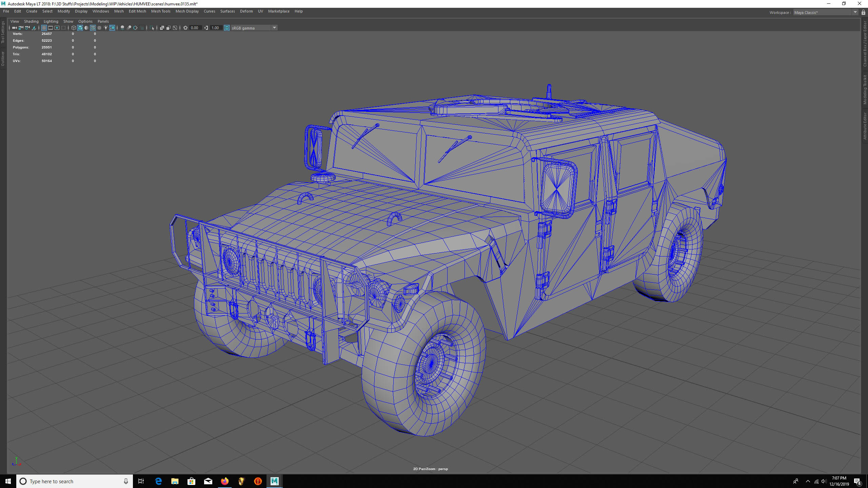Open the panel Show menu

[68, 21]
